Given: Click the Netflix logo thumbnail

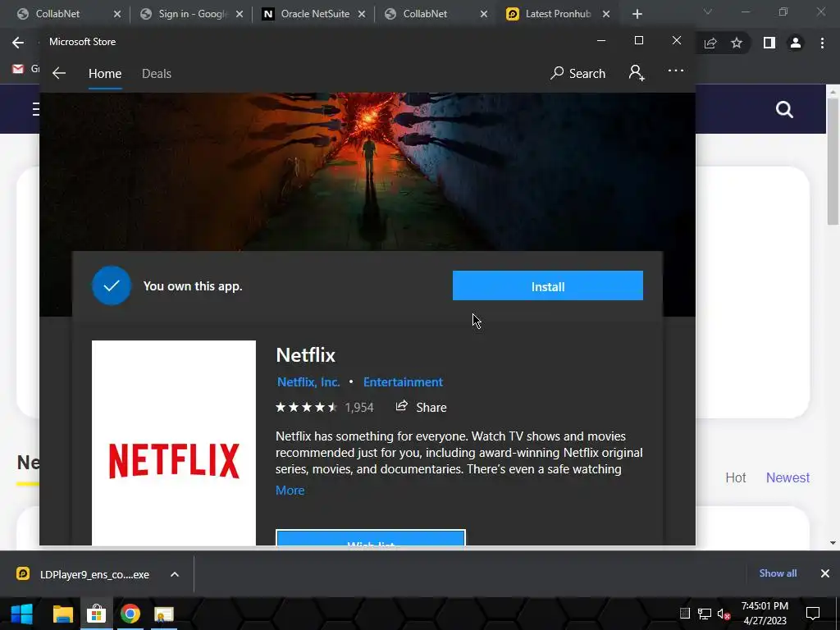Looking at the screenshot, I should pos(174,443).
